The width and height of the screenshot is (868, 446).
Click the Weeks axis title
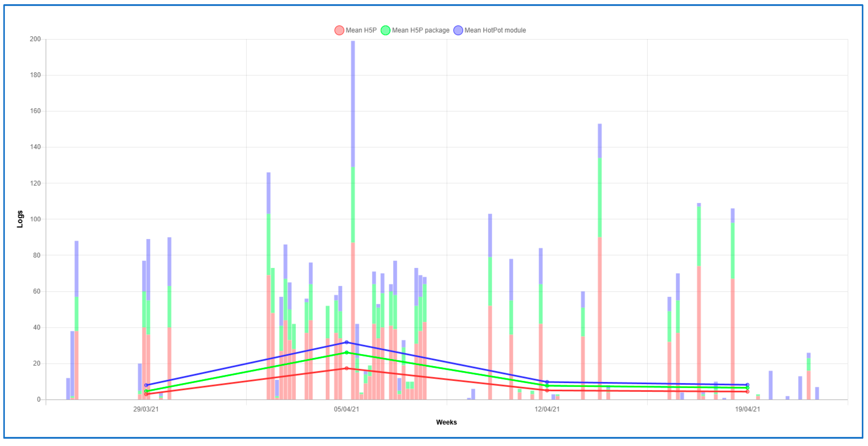coord(446,422)
